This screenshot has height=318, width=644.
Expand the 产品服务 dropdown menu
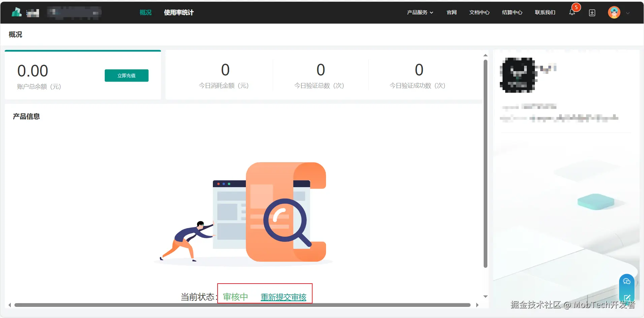coord(420,12)
